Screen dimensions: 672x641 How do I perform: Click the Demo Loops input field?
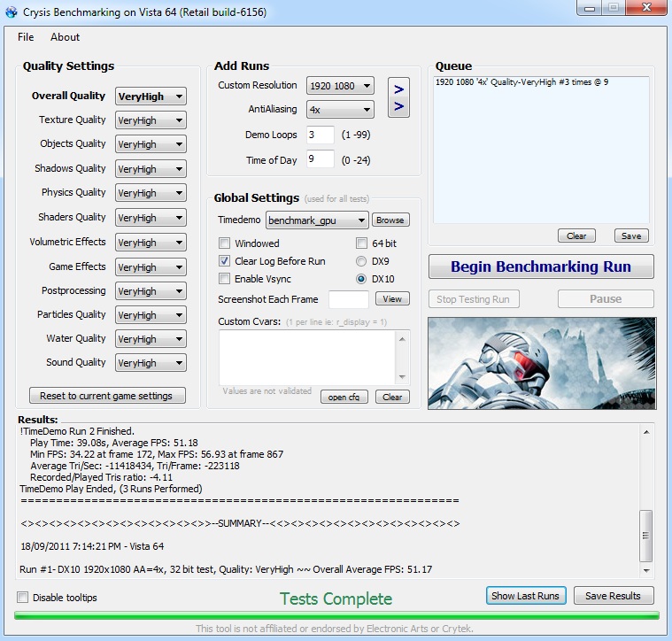pos(321,135)
